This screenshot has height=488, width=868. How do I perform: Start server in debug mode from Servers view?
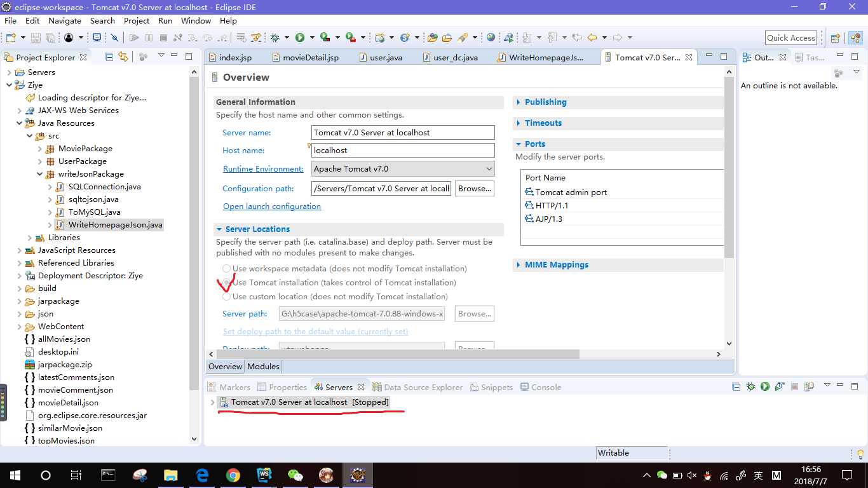click(x=751, y=386)
